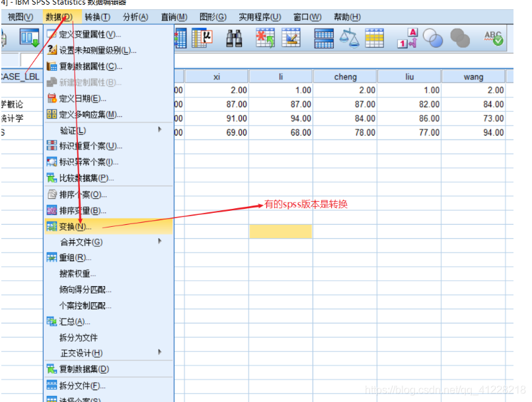Expand the 正交设计(H) submenu
This screenshot has width=532, height=402.
coord(108,353)
